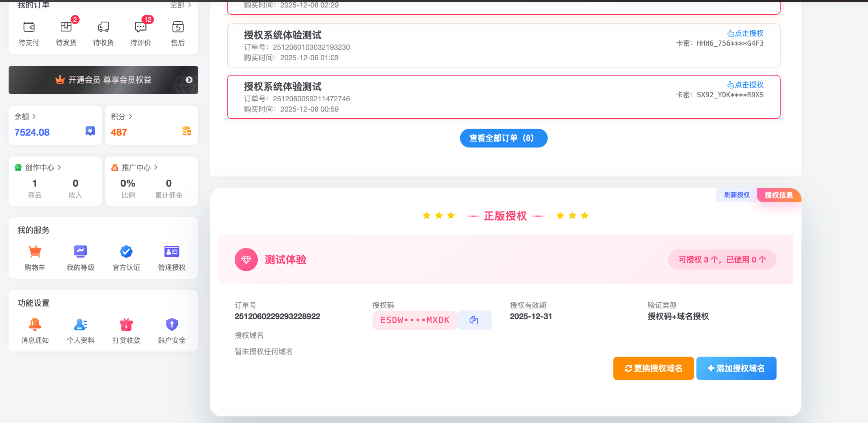868x423 pixels.
Task: Click 查看全部订单（8）button
Action: (503, 138)
